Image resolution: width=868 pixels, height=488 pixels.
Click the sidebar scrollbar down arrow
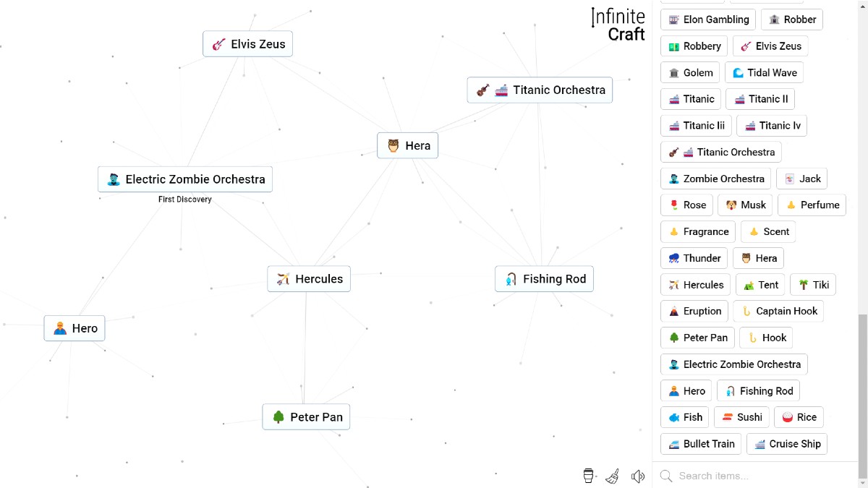[x=863, y=483]
